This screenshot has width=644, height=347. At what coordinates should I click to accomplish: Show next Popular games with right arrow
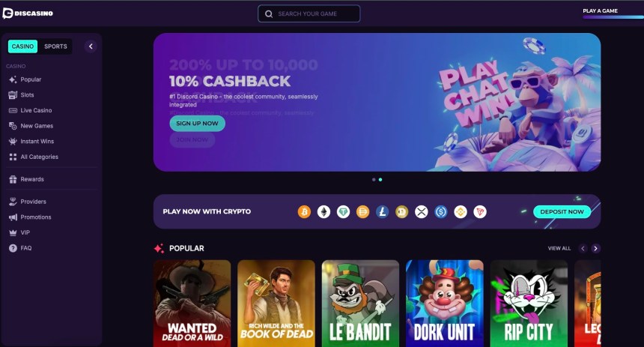click(595, 248)
